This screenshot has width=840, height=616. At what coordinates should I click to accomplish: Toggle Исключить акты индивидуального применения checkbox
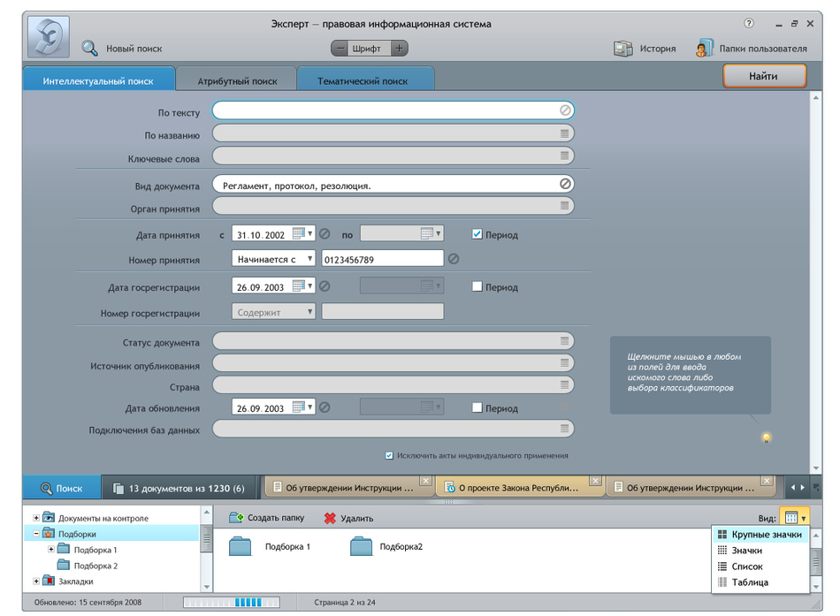[x=389, y=455]
